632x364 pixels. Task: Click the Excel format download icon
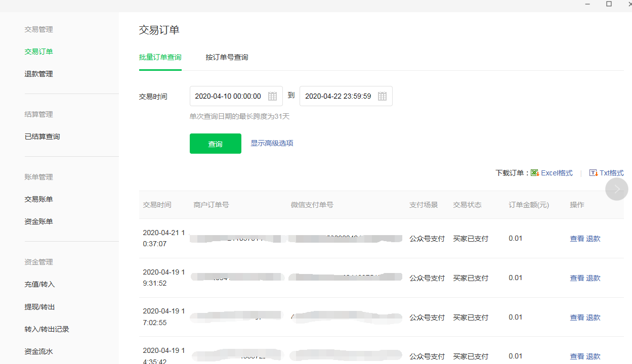point(534,173)
